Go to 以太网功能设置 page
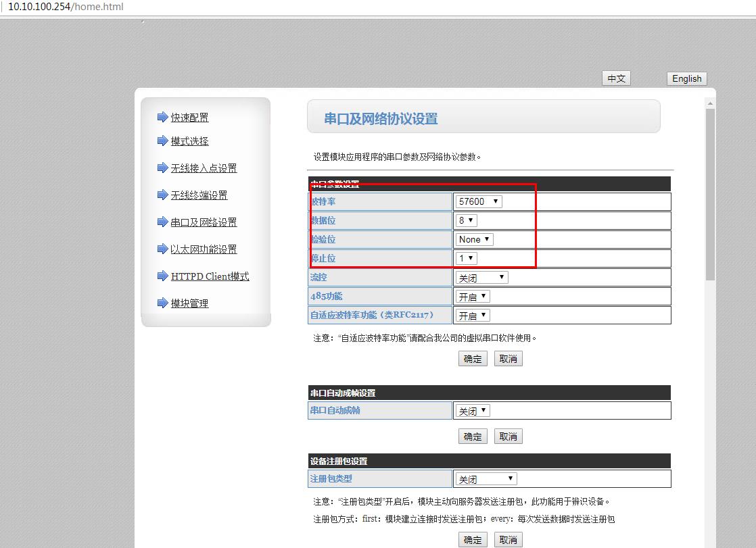The height and width of the screenshot is (548, 756). 204,249
